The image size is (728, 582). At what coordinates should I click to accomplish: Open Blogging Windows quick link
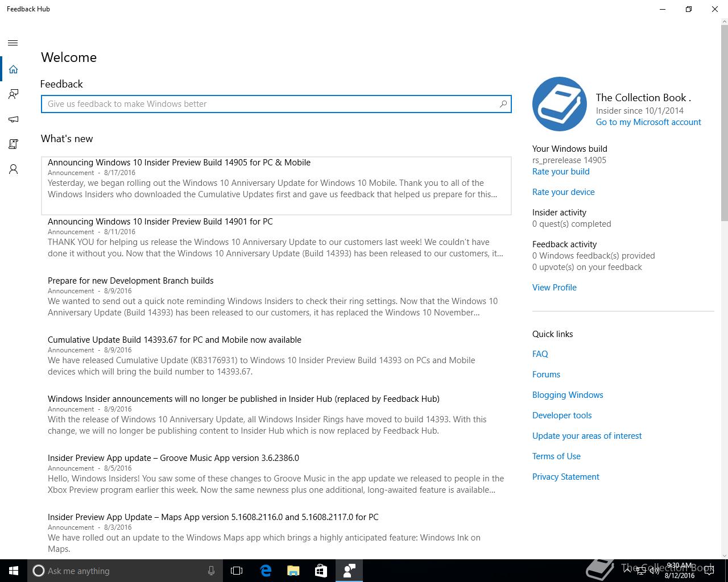[x=568, y=395]
